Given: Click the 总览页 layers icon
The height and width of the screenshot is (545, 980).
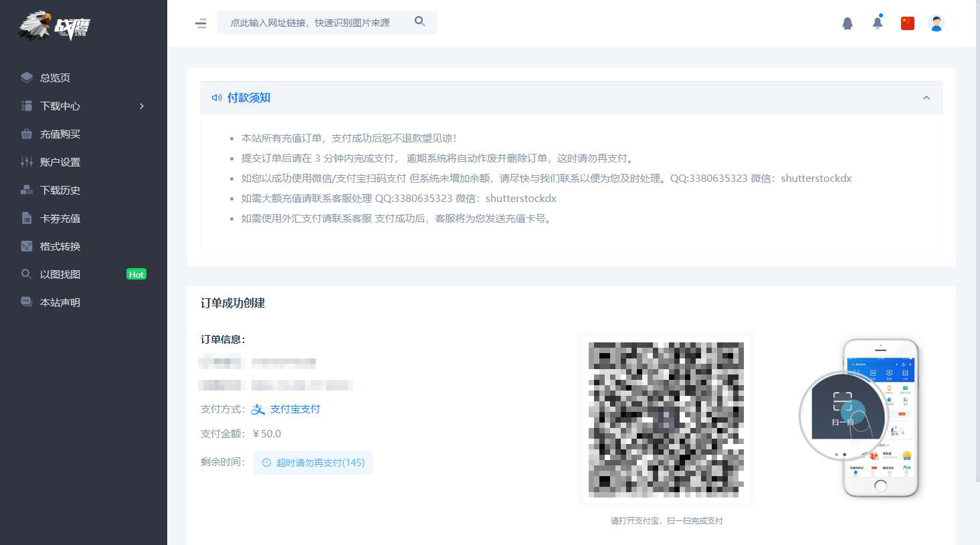Looking at the screenshot, I should [27, 78].
